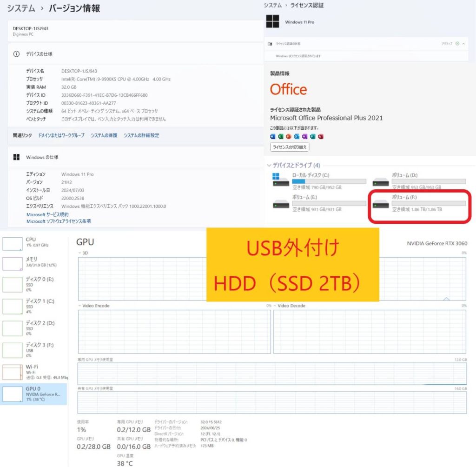The height and width of the screenshot is (467, 476).
Task: Click the ライセンスの切り替え button
Action: (290, 147)
